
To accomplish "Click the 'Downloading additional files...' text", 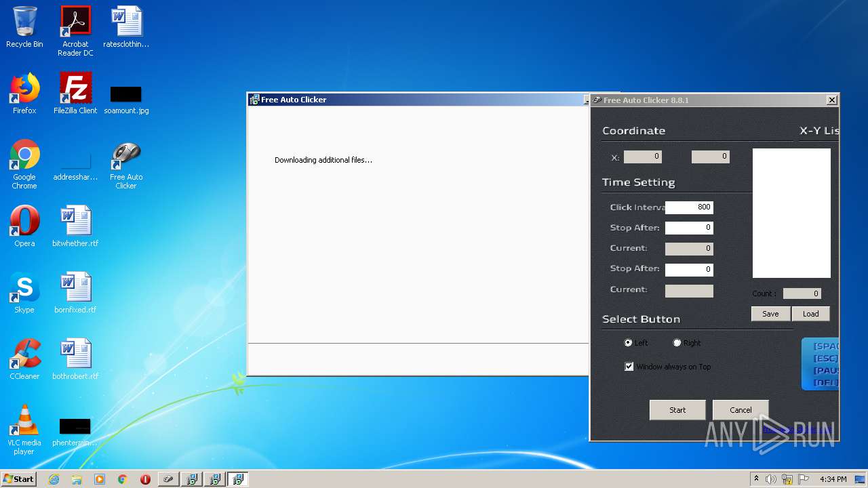I will [x=323, y=161].
